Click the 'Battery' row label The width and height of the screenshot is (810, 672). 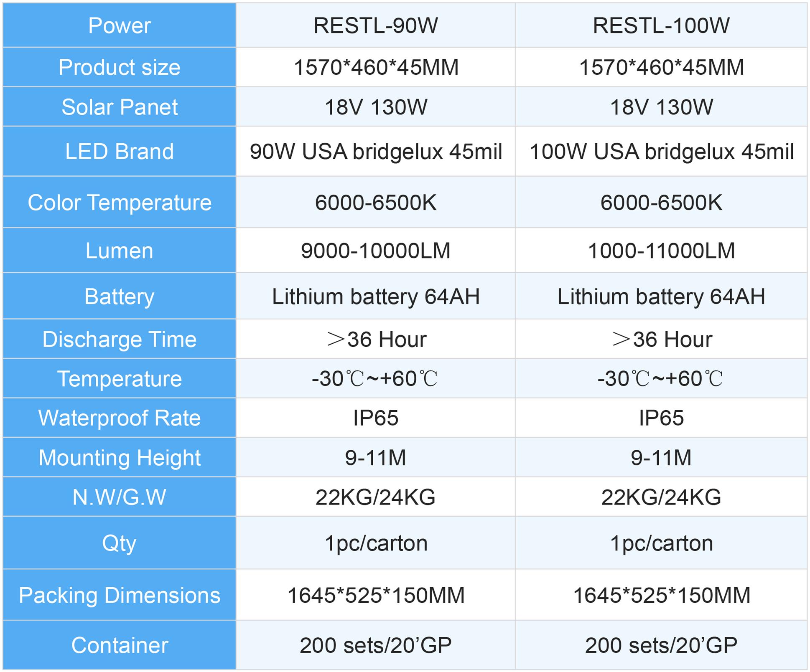pyautogui.click(x=120, y=296)
